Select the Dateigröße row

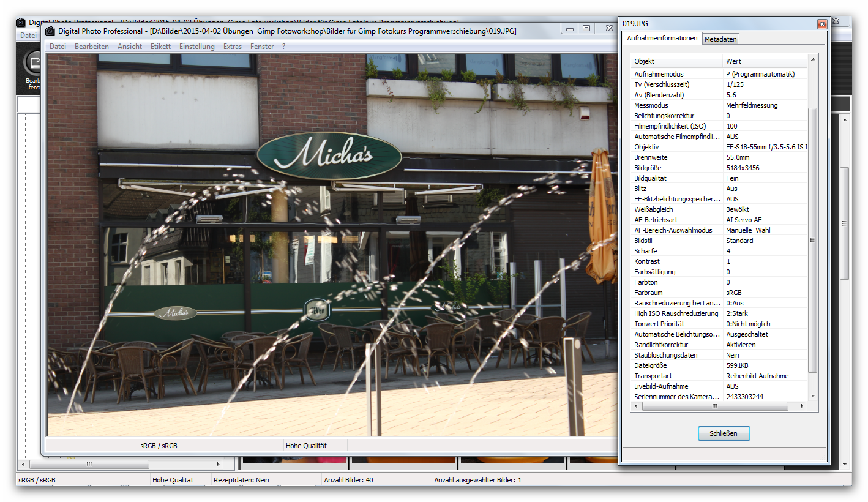(x=719, y=365)
